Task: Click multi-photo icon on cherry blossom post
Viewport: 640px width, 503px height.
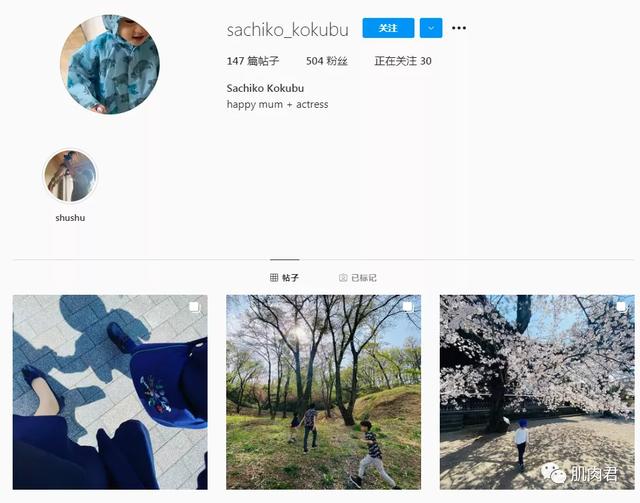Action: 622,307
